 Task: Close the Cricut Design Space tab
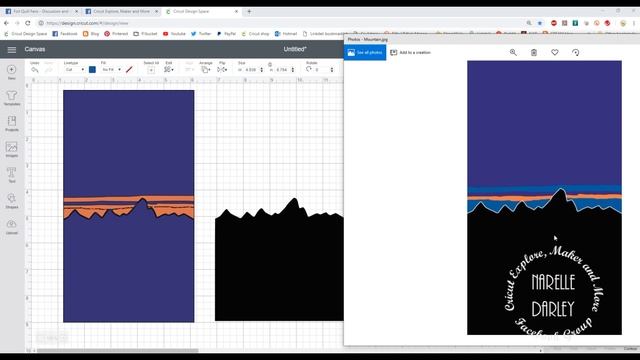pos(236,11)
